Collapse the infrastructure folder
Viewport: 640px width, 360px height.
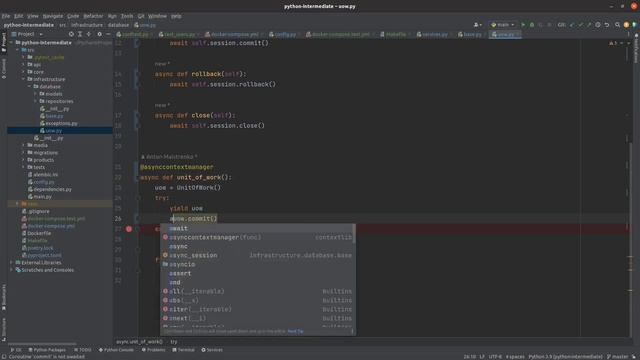click(x=24, y=79)
